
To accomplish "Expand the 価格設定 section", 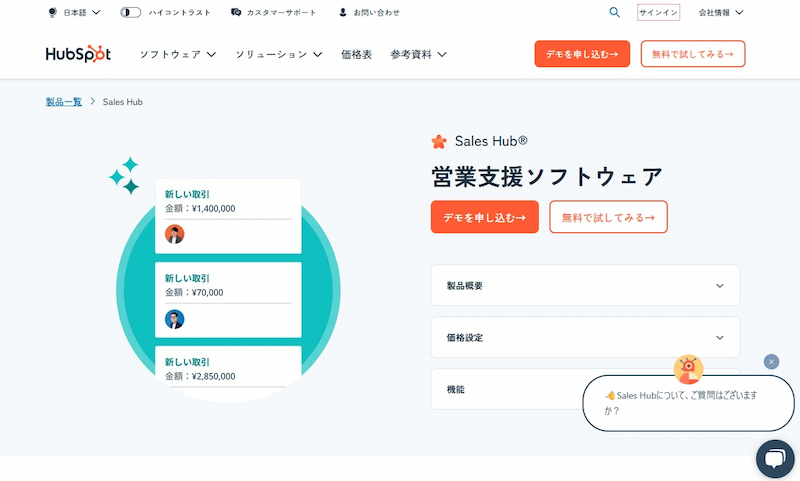I will [585, 337].
